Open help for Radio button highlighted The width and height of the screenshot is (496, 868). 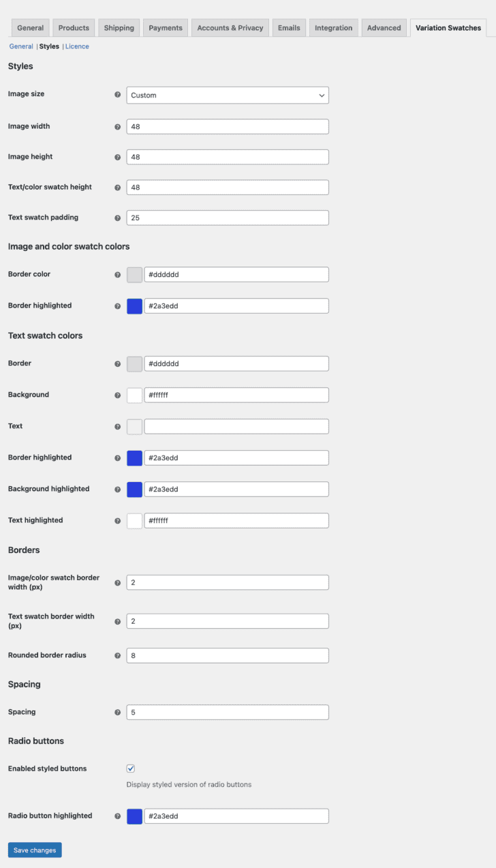(x=117, y=815)
